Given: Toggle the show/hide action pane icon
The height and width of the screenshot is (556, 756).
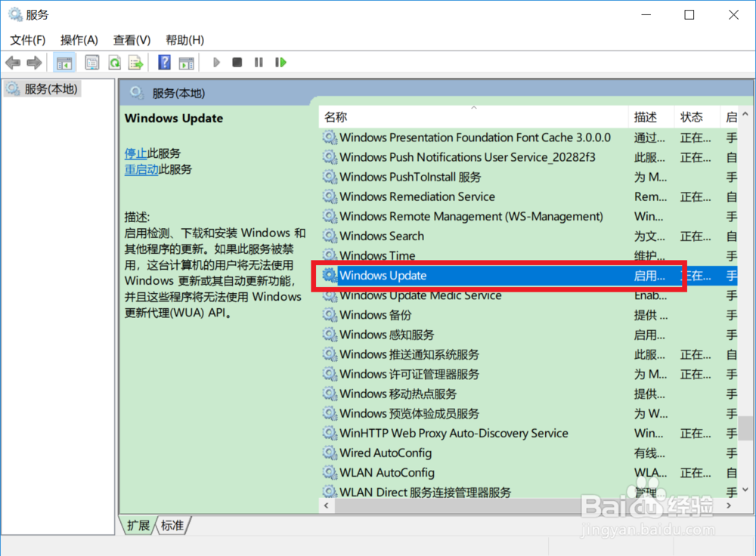Looking at the screenshot, I should coord(186,63).
